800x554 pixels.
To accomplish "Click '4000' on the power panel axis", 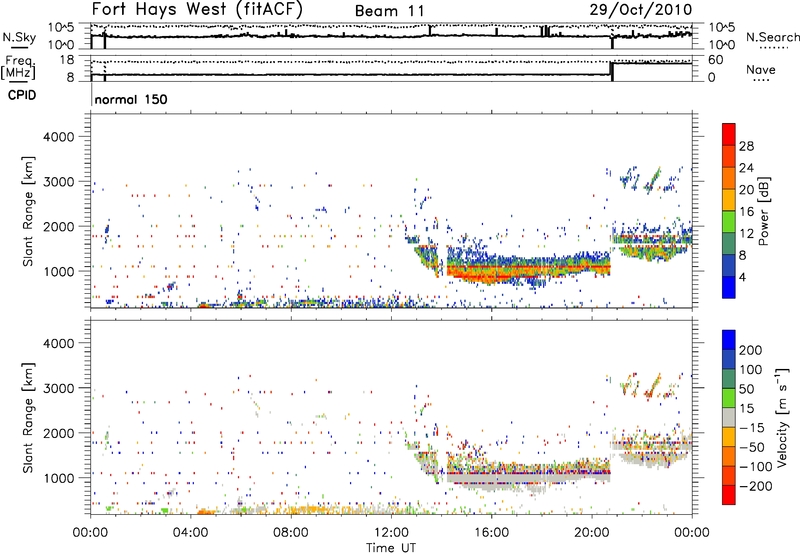I will click(58, 137).
